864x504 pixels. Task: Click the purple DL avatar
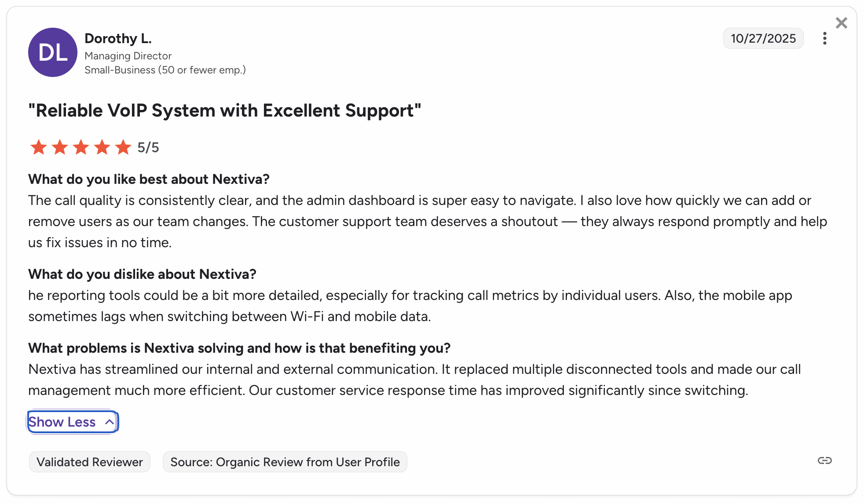pyautogui.click(x=53, y=52)
